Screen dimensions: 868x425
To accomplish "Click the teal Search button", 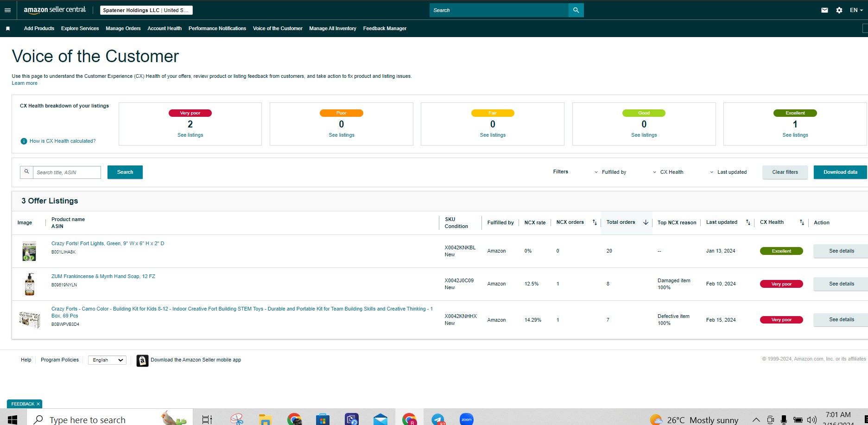I will tap(125, 172).
